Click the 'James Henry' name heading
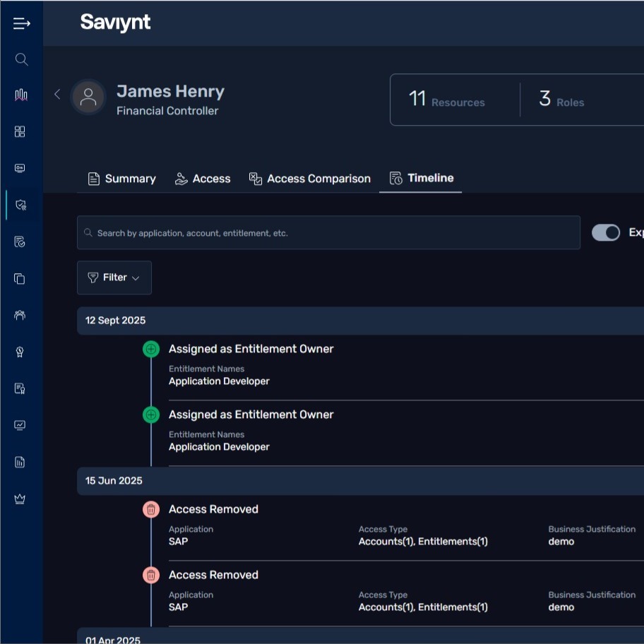The image size is (644, 644). (x=170, y=91)
